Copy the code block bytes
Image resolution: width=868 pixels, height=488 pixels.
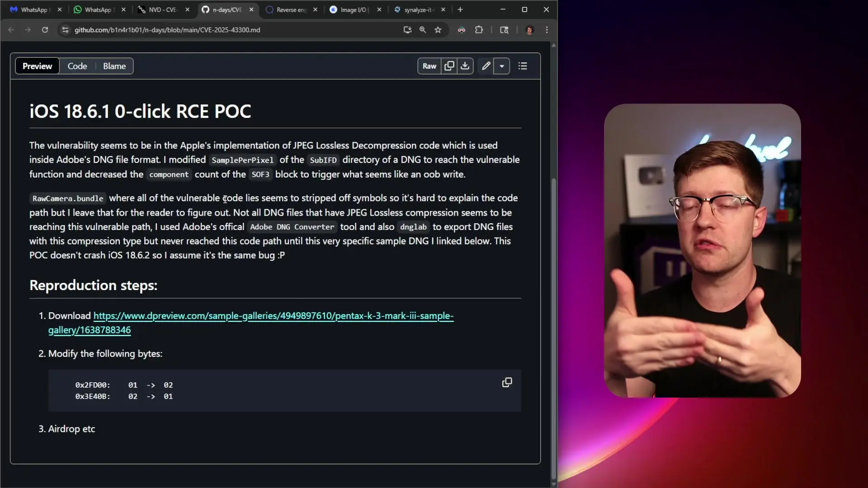507,383
